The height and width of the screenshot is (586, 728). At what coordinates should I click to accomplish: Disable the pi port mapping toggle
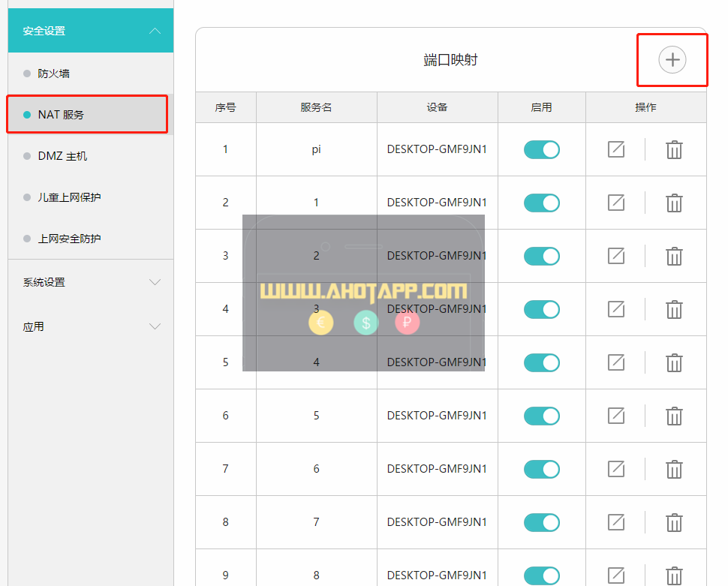[x=542, y=149]
